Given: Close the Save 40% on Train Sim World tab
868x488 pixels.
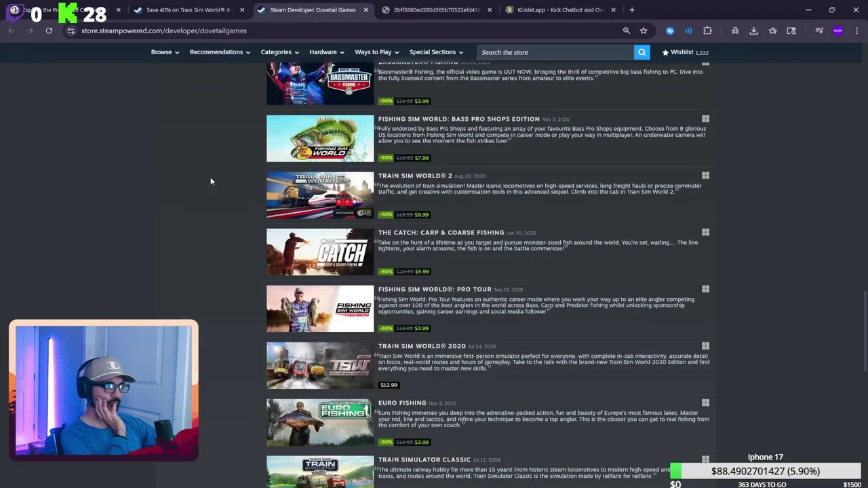Looking at the screenshot, I should (x=242, y=10).
